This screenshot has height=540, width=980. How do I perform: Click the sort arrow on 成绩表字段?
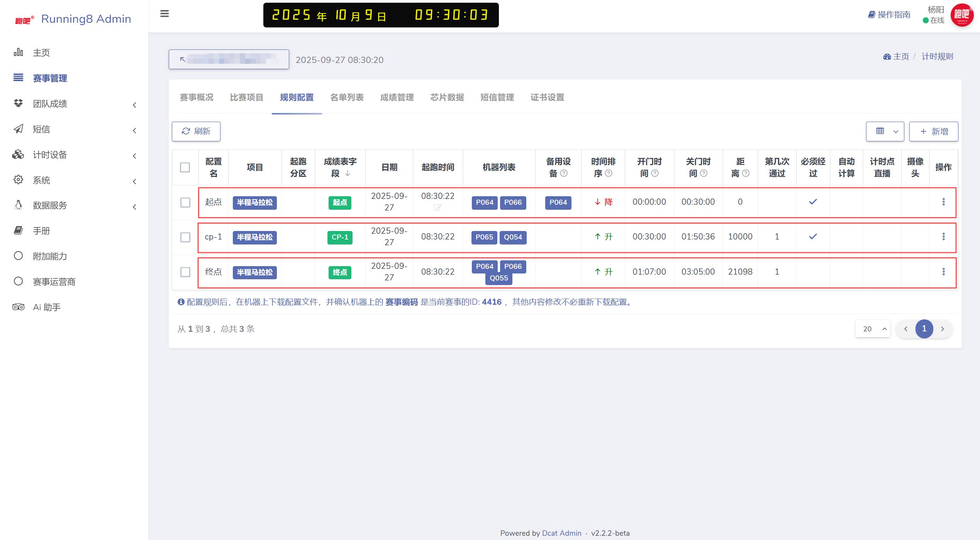(348, 173)
